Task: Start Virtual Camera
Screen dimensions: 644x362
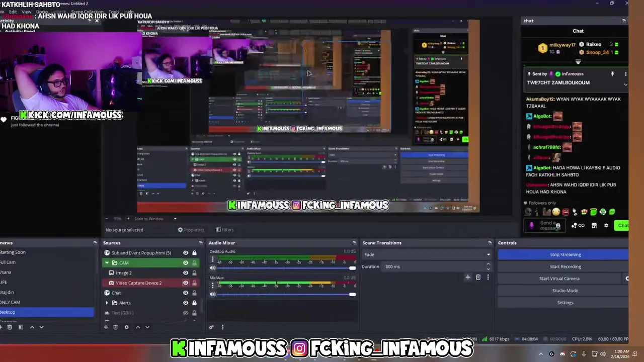Action: click(x=559, y=279)
